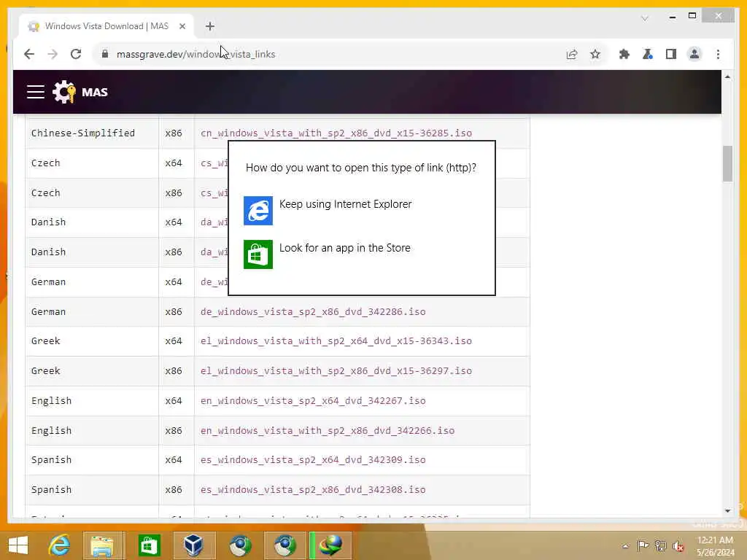
Task: Open File Explorer from the taskbar
Action: [x=102, y=545]
